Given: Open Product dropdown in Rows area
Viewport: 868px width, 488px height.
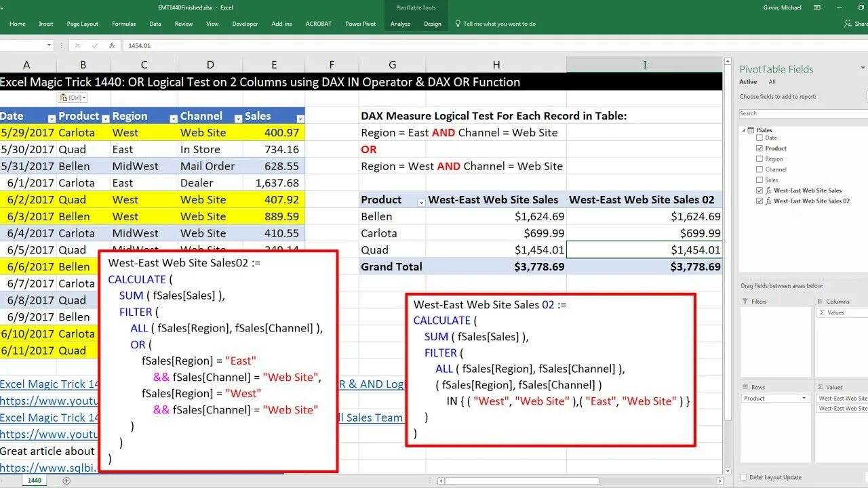Looking at the screenshot, I should (x=804, y=399).
